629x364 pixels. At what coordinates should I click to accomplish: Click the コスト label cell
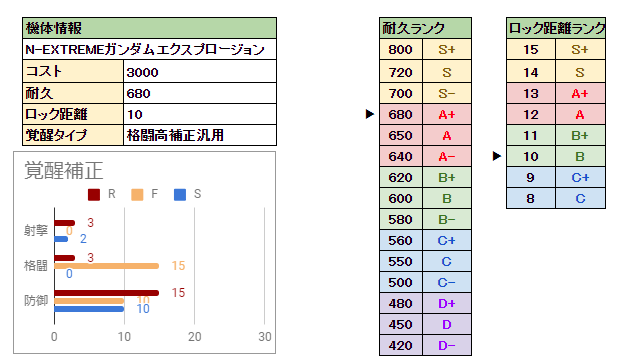[x=73, y=71]
